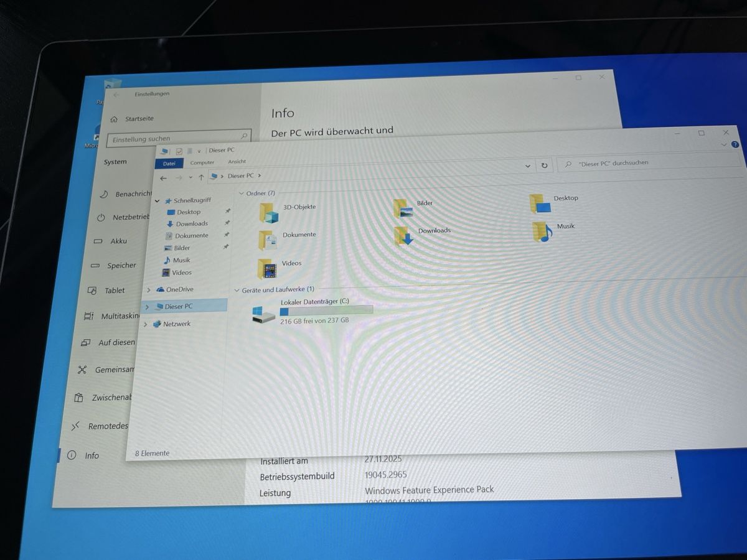Open the Dokumente folder in the main pane
The image size is (747, 560).
[287, 239]
